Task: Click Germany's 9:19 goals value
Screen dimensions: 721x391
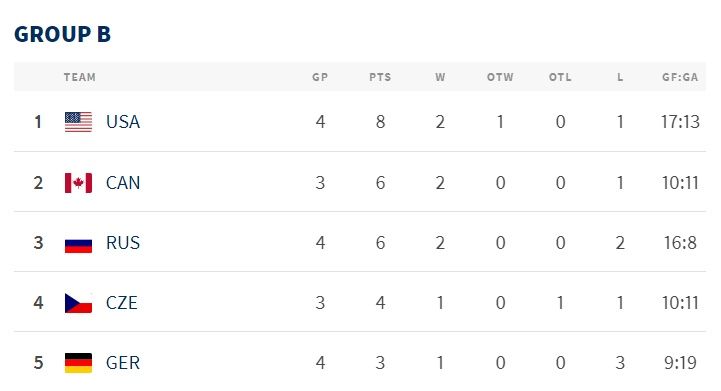Action: click(680, 363)
